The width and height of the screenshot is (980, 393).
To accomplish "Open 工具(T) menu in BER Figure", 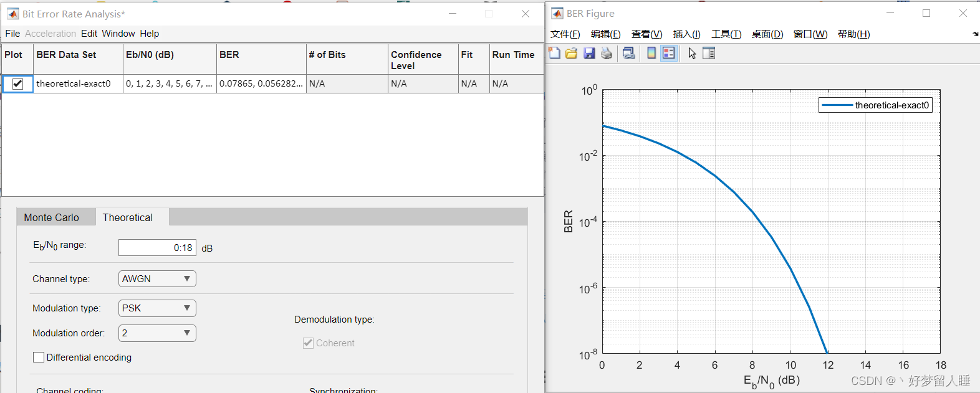I will click(x=727, y=34).
